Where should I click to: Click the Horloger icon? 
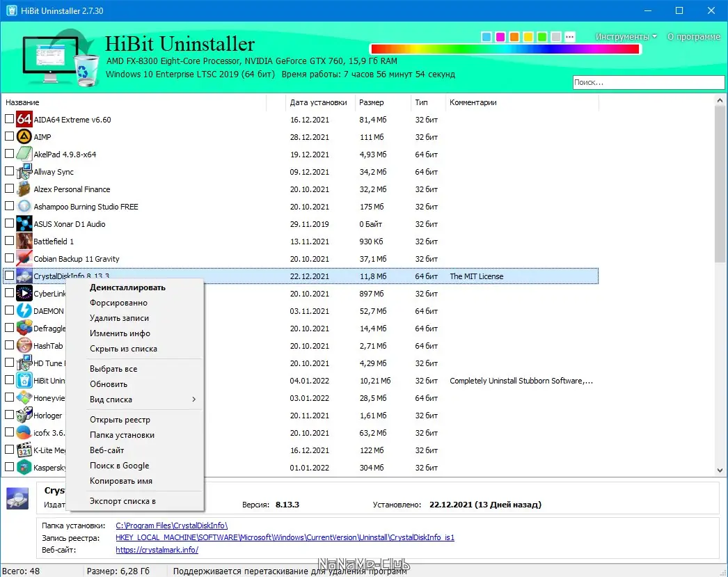tap(24, 416)
